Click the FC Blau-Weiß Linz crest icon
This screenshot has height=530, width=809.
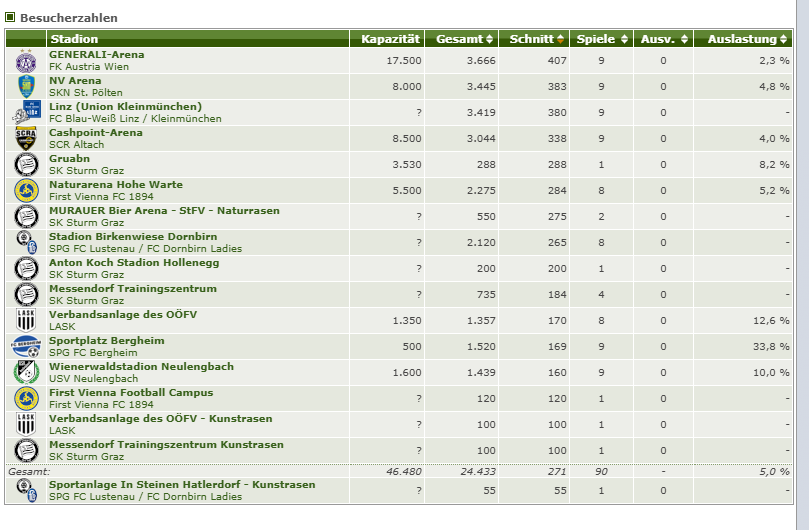26,113
